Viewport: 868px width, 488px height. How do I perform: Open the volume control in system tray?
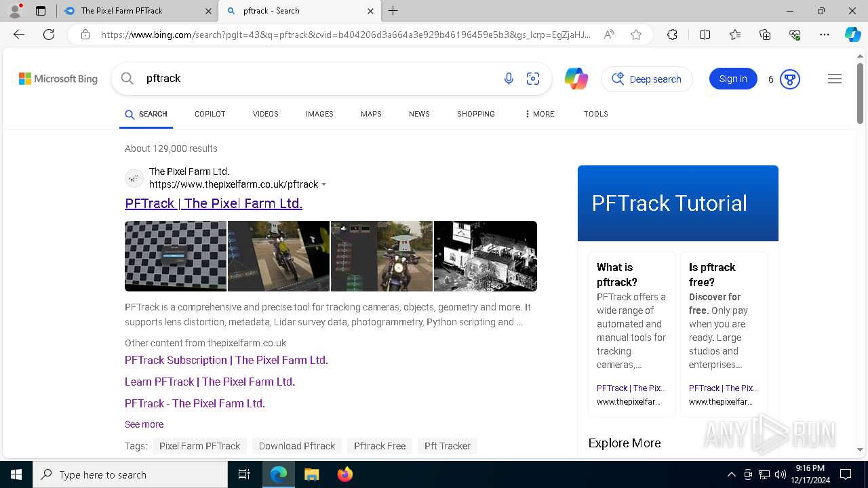(x=780, y=474)
